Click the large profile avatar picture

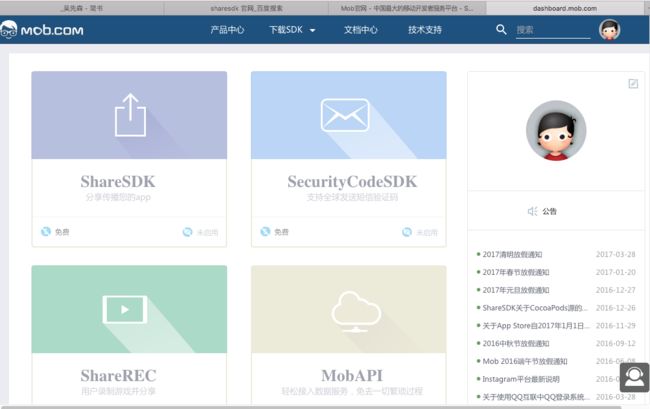tap(556, 131)
